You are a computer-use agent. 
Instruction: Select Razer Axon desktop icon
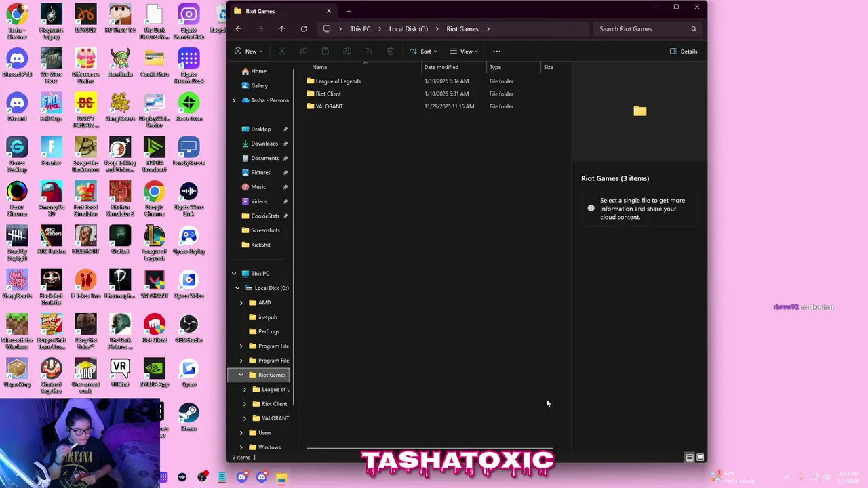(189, 107)
